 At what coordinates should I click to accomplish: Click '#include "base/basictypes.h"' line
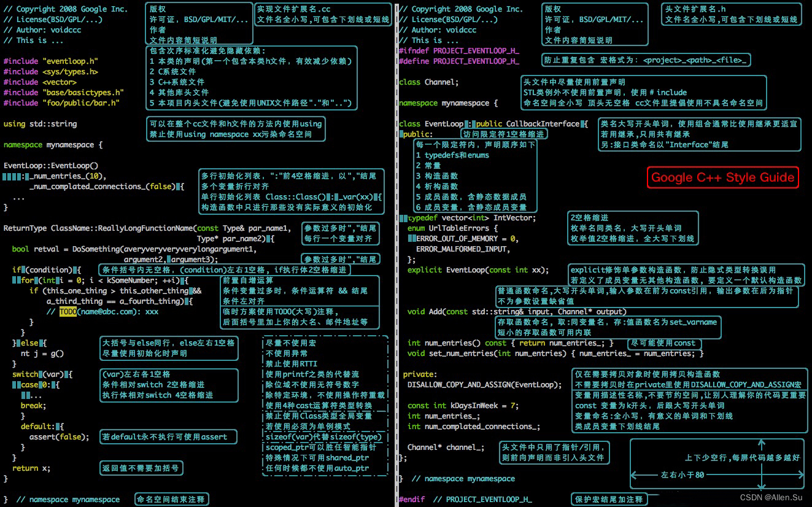point(64,93)
